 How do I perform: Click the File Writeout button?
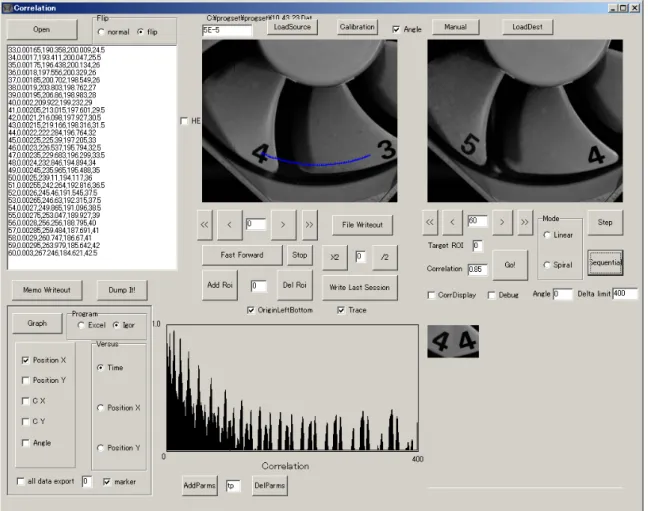click(362, 225)
